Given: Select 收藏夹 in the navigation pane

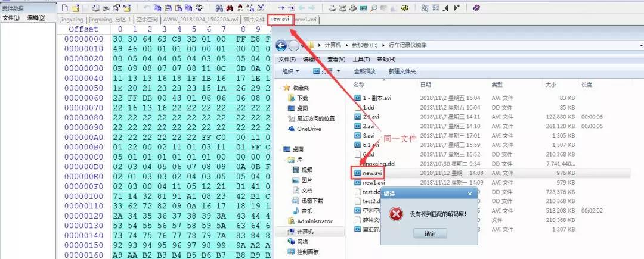Looking at the screenshot, I should point(301,88).
